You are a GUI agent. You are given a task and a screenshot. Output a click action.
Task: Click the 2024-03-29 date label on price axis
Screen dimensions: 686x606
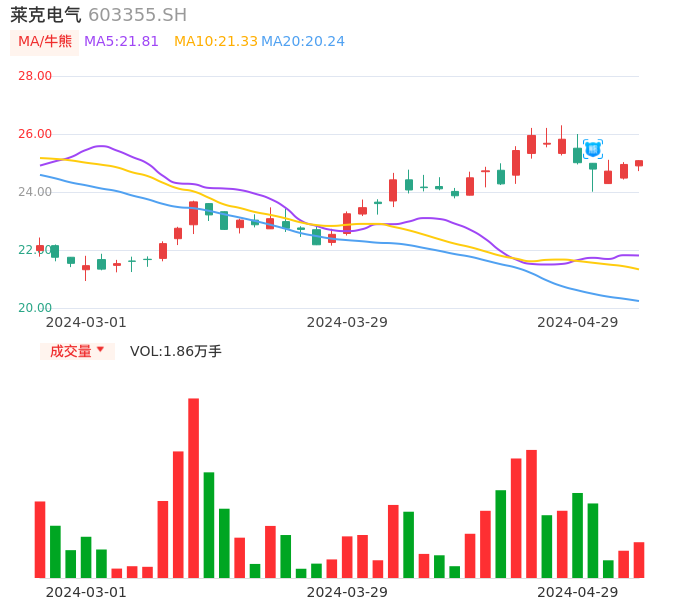click(x=347, y=322)
